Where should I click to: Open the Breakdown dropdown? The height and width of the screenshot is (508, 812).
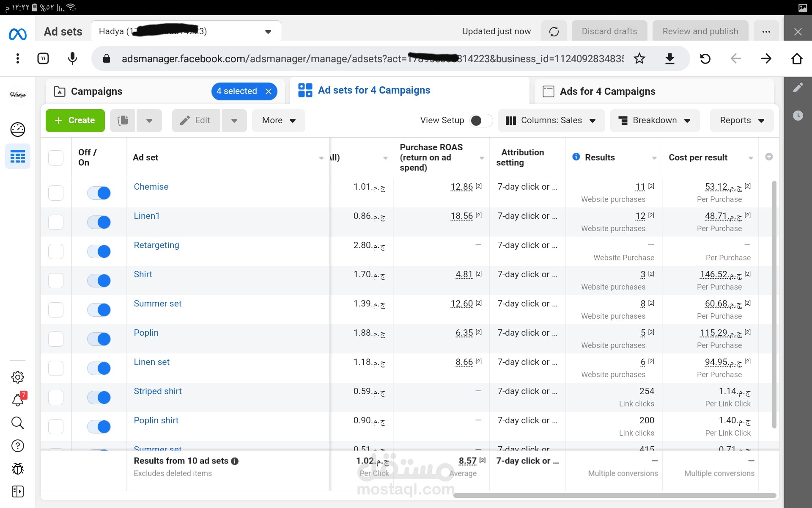click(x=654, y=121)
